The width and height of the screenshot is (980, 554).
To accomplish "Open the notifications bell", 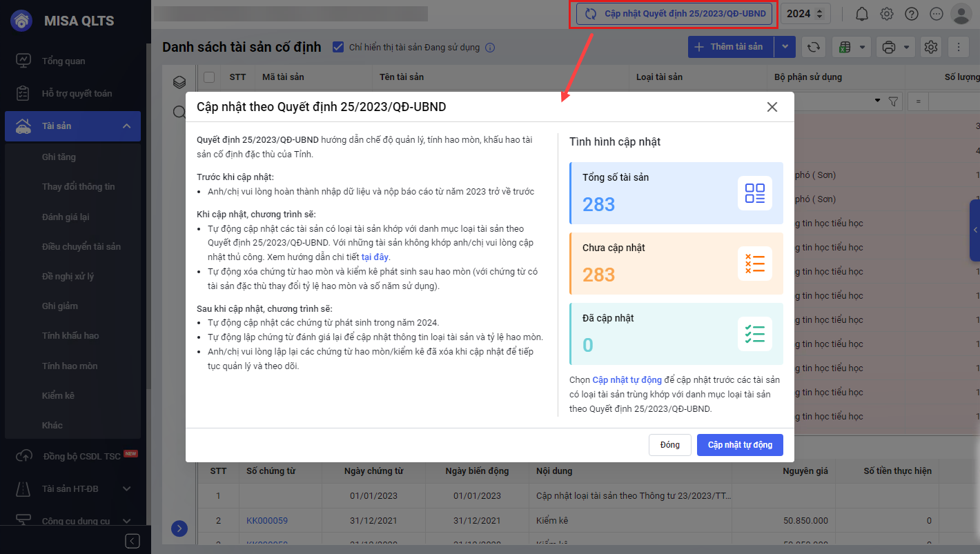I will click(862, 14).
